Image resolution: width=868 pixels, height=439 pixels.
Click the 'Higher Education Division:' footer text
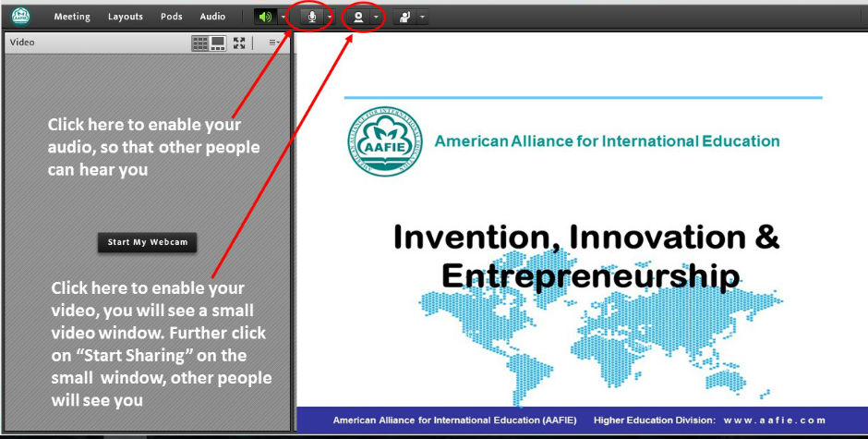655,421
